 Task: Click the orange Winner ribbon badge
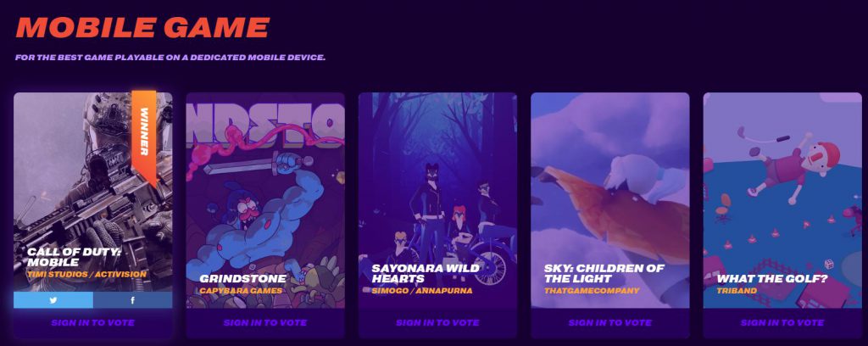click(144, 137)
